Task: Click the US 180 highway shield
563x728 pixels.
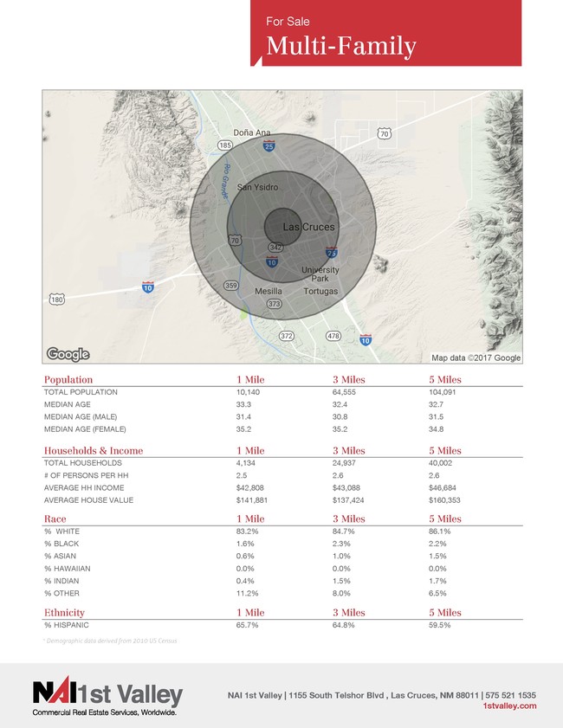Action: pos(56,300)
